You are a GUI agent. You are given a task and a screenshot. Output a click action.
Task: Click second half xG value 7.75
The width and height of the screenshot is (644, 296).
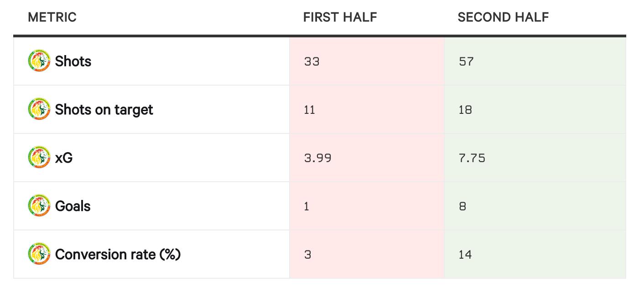point(472,158)
